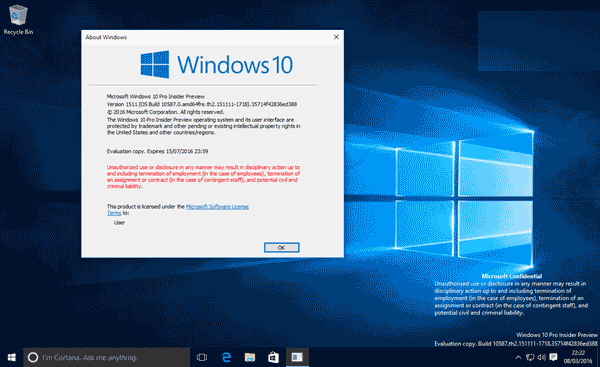Click the 'Terms' link text

tap(114, 213)
